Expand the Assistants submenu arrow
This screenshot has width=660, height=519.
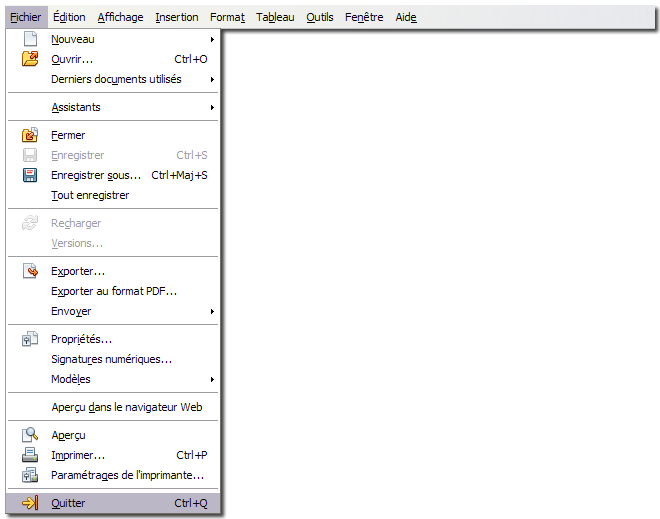[x=212, y=107]
